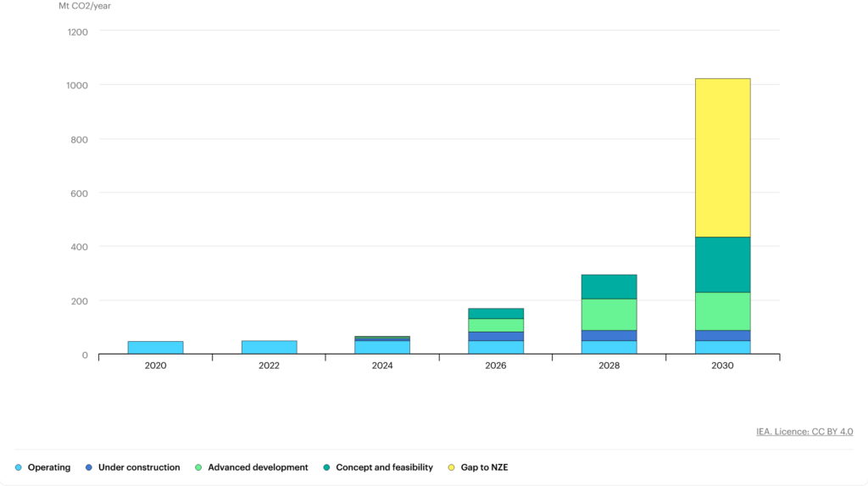The image size is (868, 486).
Task: Open the IEA Licence CC BY 4.0 link
Action: [x=804, y=432]
